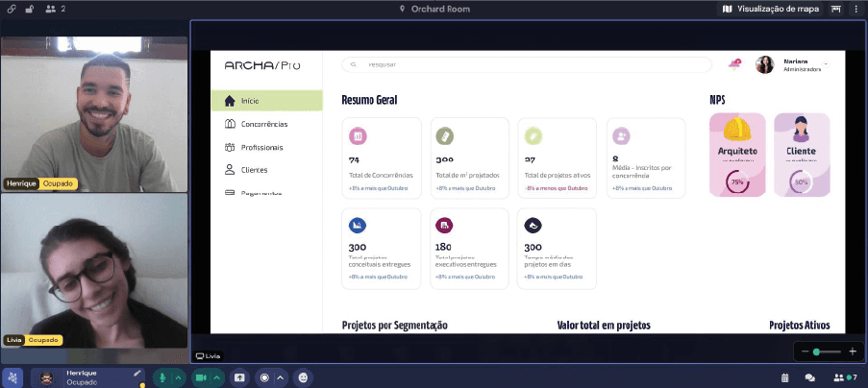This screenshot has height=388, width=868.
Task: Open the Arquiteto NPS card
Action: (737, 155)
